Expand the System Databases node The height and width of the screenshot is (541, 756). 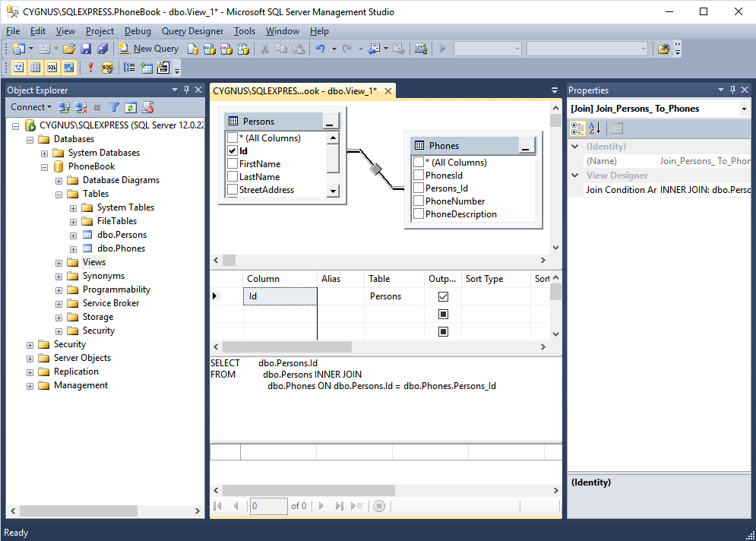(x=44, y=153)
